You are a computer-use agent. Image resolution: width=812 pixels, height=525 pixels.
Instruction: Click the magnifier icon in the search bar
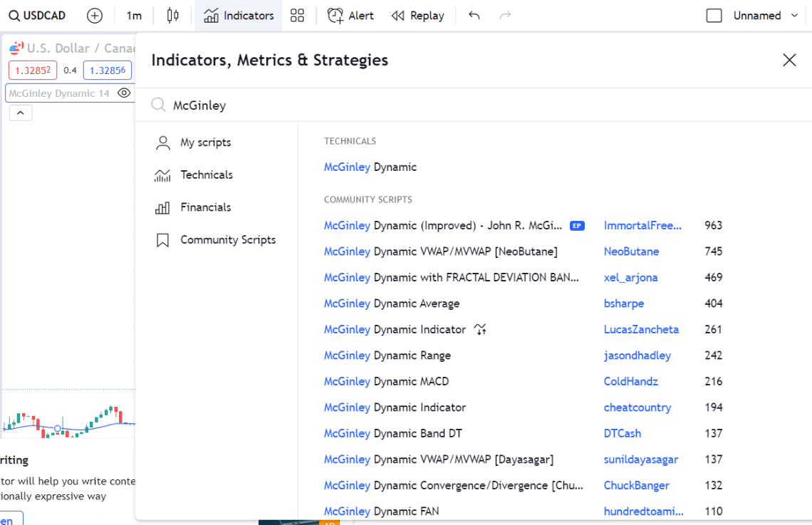pos(158,105)
